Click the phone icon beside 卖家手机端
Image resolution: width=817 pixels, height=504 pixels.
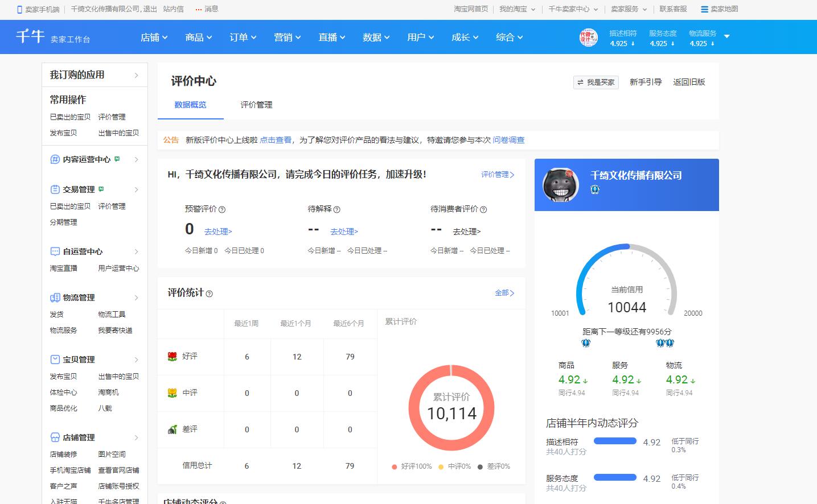pos(19,10)
